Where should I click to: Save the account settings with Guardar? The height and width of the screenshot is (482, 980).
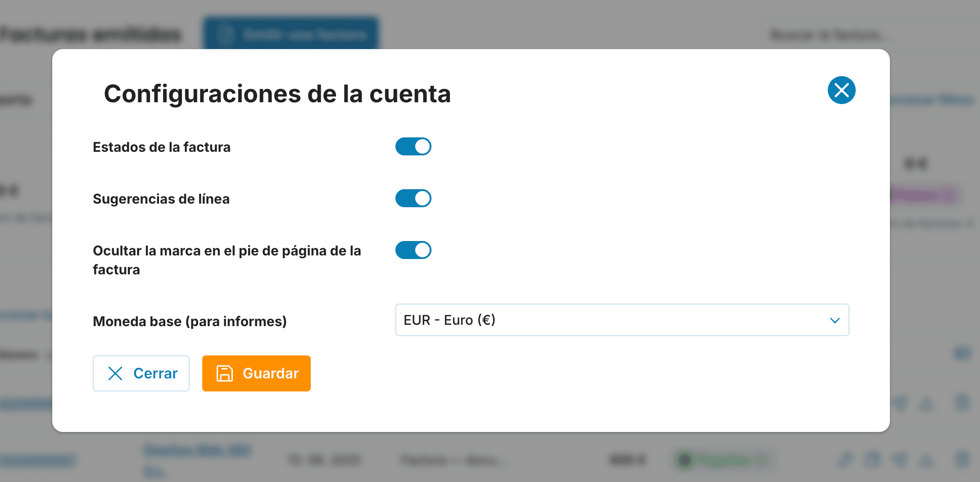point(256,373)
